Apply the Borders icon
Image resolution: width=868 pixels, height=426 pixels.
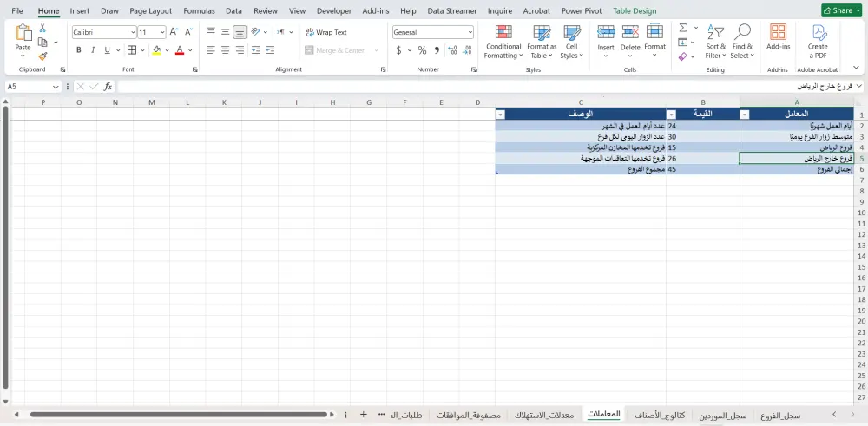click(x=132, y=50)
